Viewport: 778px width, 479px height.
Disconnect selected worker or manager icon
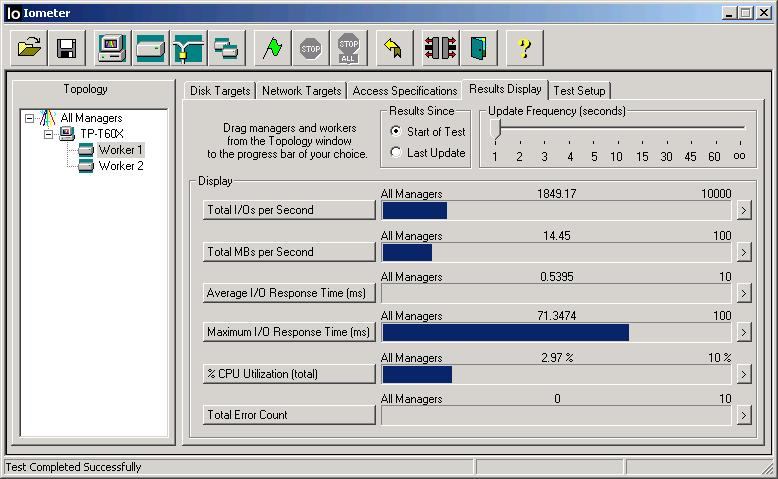point(440,48)
